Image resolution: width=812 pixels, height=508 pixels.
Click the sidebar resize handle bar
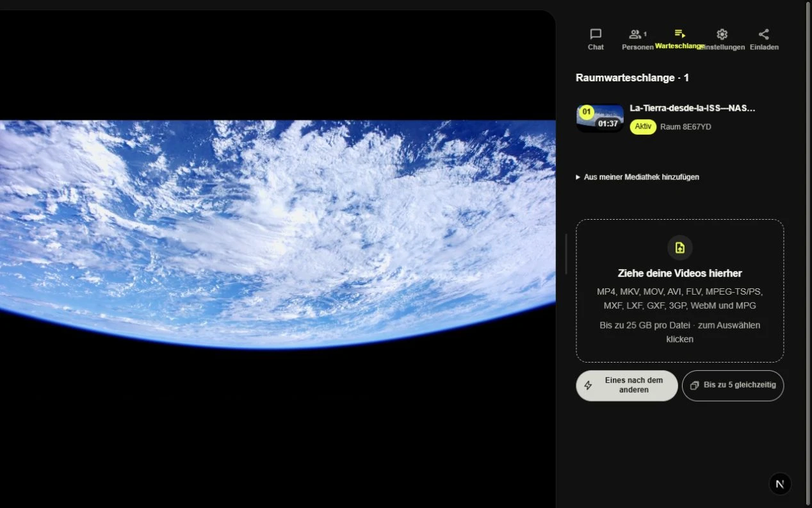[566, 254]
